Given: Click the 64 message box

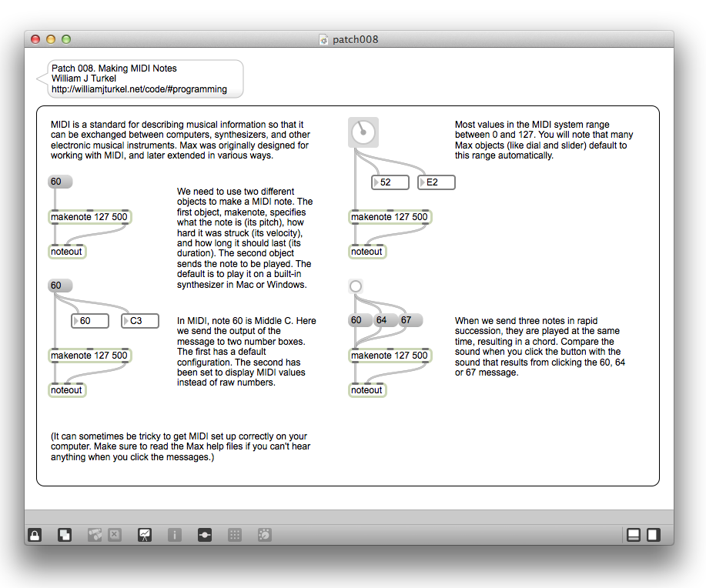Looking at the screenshot, I should click(385, 320).
